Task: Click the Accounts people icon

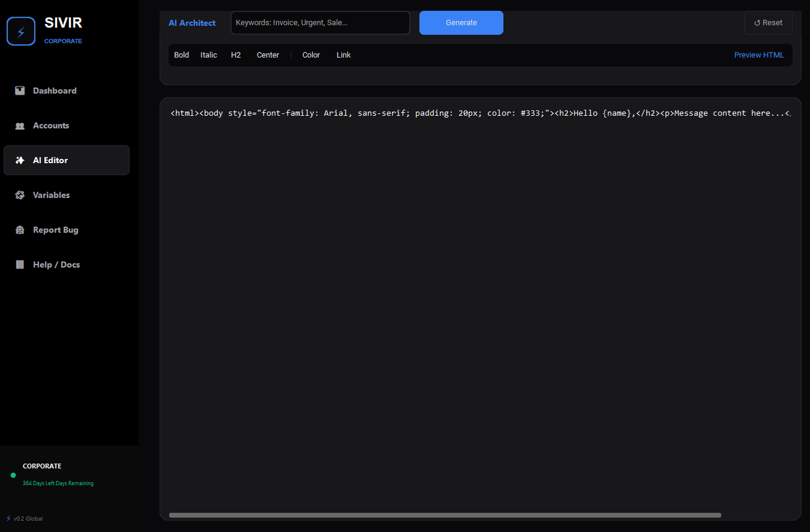Action: tap(20, 125)
